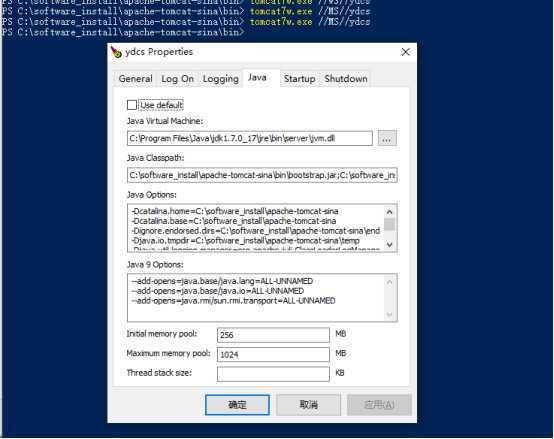Click the ydcs Properties title bar icon
This screenshot has width=554, height=439.
pos(116,52)
